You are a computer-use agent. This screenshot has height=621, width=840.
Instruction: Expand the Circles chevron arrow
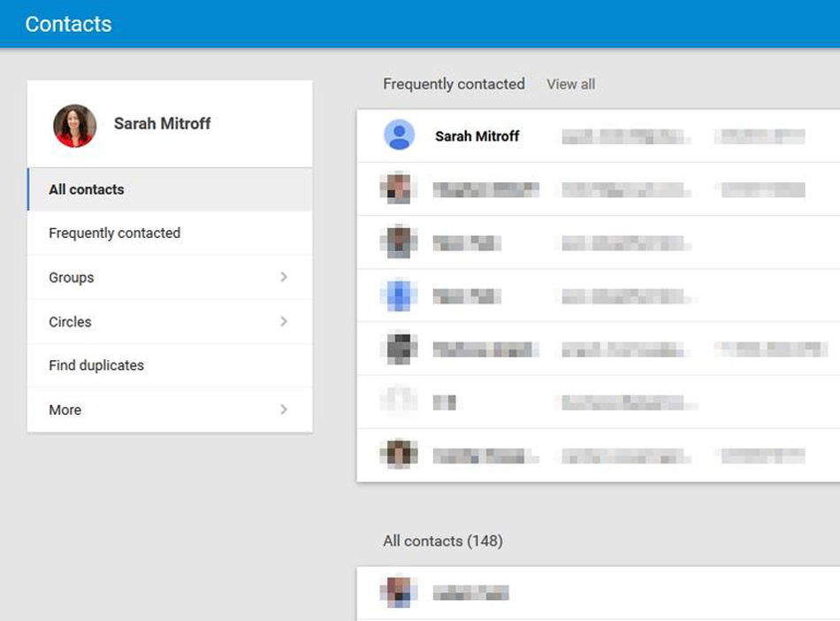(284, 321)
